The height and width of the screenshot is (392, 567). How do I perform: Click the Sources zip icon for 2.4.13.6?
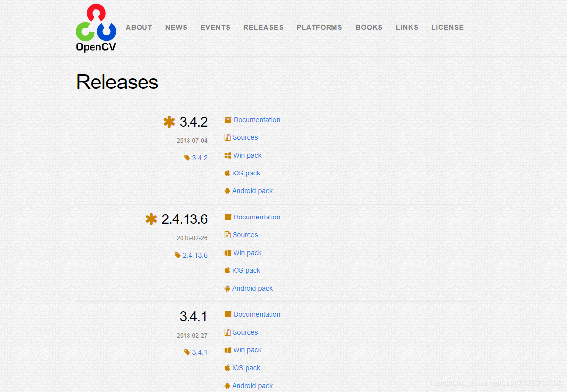[228, 235]
